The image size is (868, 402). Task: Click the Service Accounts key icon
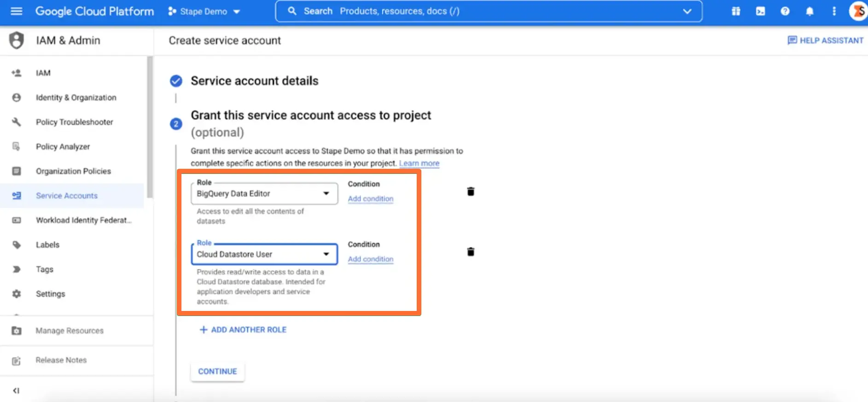coord(17,195)
